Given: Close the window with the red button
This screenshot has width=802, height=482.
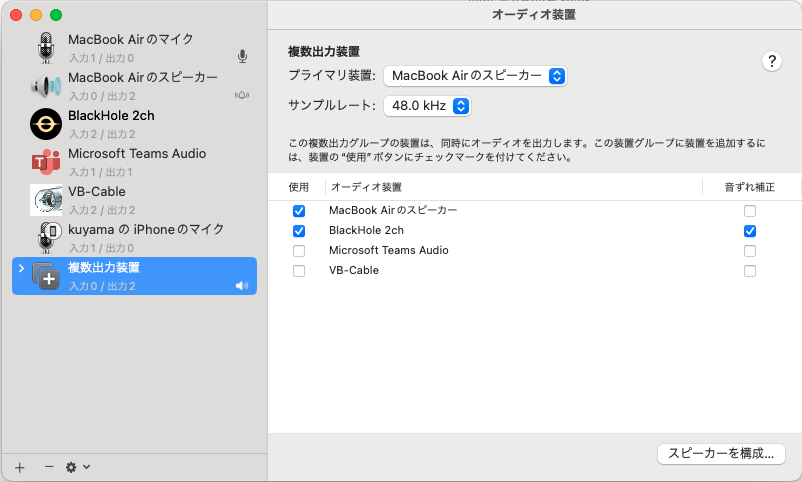Looking at the screenshot, I should 16,15.
